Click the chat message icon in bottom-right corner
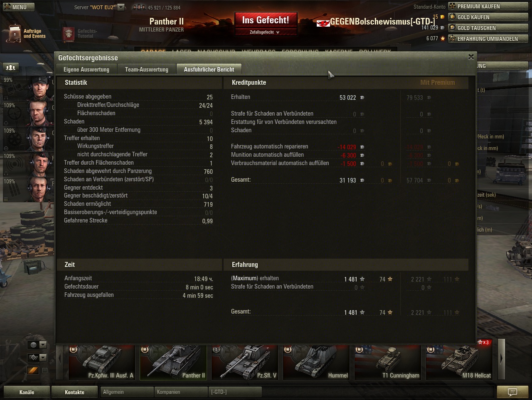This screenshot has width=532, height=400. (x=512, y=392)
